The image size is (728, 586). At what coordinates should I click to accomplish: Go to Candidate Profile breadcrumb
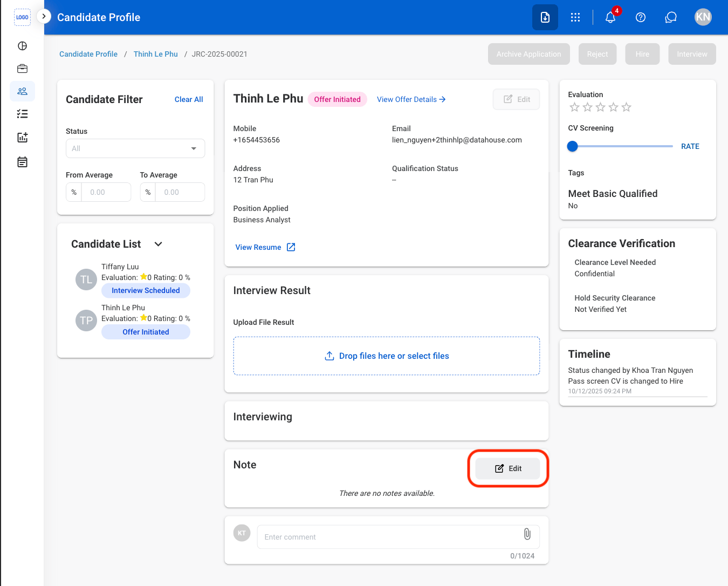[88, 54]
